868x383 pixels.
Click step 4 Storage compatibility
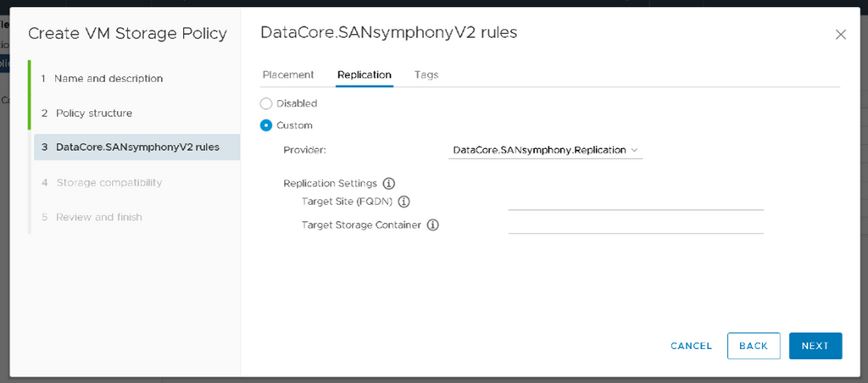pos(108,182)
